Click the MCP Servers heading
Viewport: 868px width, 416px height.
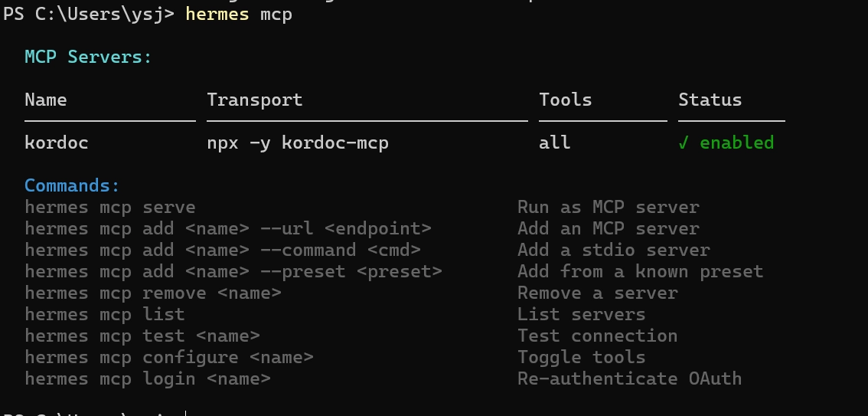[x=88, y=57]
